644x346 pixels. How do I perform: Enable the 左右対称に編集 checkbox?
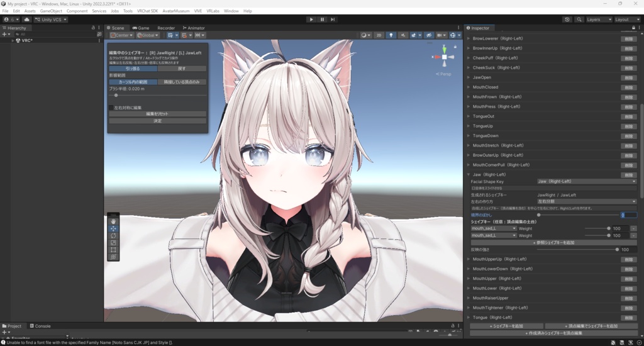111,108
